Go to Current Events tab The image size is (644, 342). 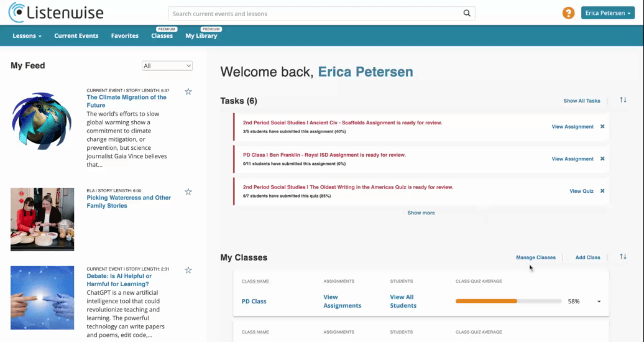coord(76,36)
